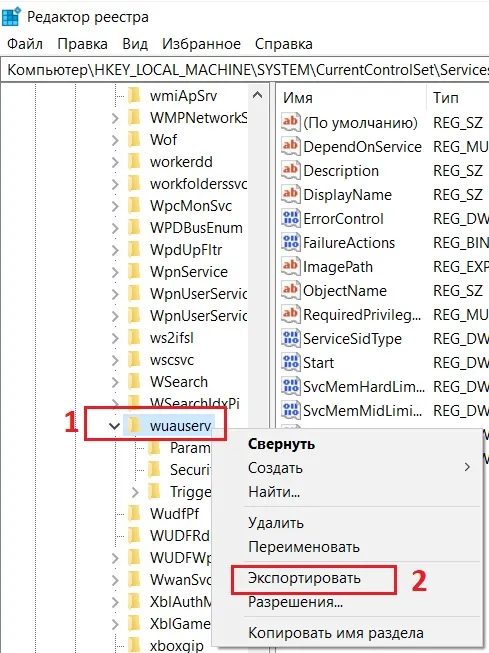489x653 pixels.
Task: Click the wuauserv folder icon
Action: [x=134, y=426]
